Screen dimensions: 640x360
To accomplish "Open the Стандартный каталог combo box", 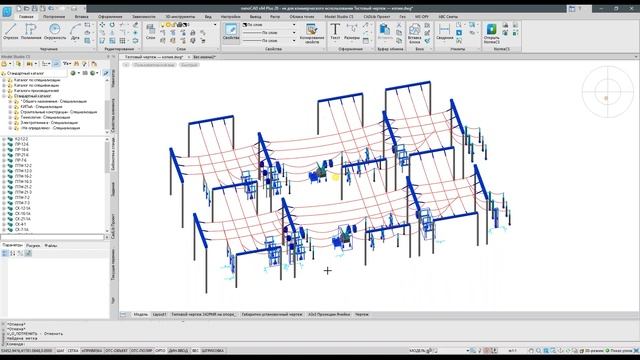I will click(x=33, y=73).
